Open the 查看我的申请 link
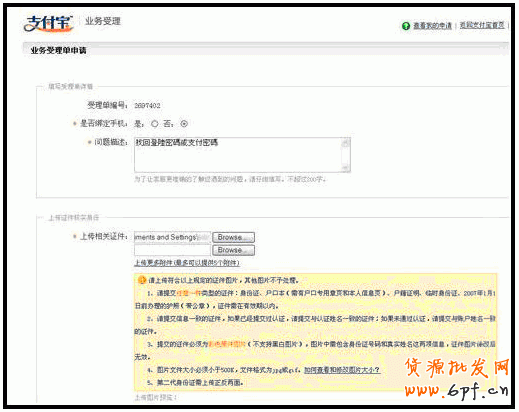 (x=432, y=26)
